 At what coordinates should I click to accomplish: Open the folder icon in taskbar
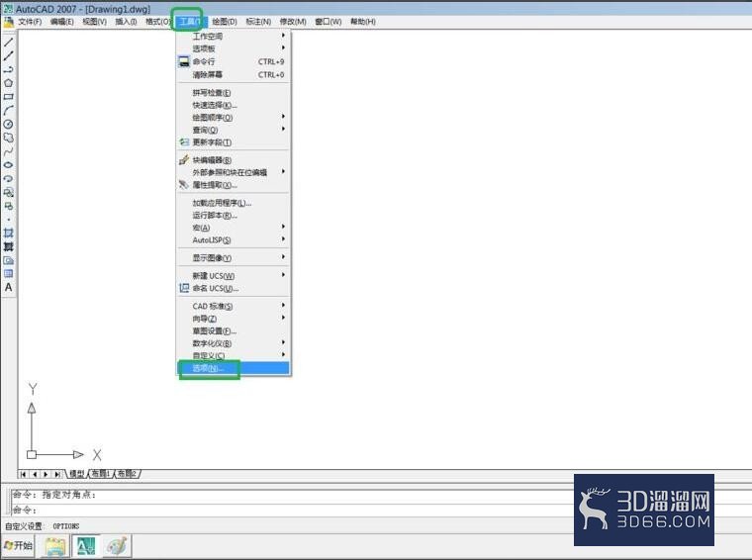pyautogui.click(x=55, y=546)
